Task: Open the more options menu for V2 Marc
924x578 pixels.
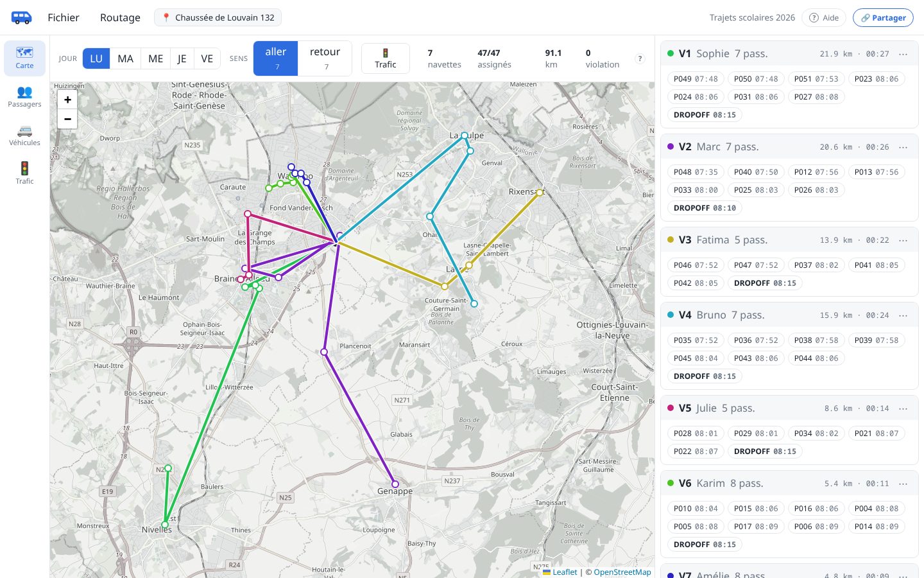Action: tap(903, 147)
